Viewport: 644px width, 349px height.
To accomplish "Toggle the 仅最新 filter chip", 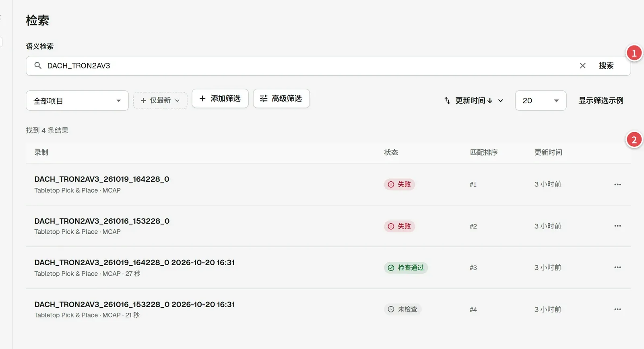I will point(160,100).
